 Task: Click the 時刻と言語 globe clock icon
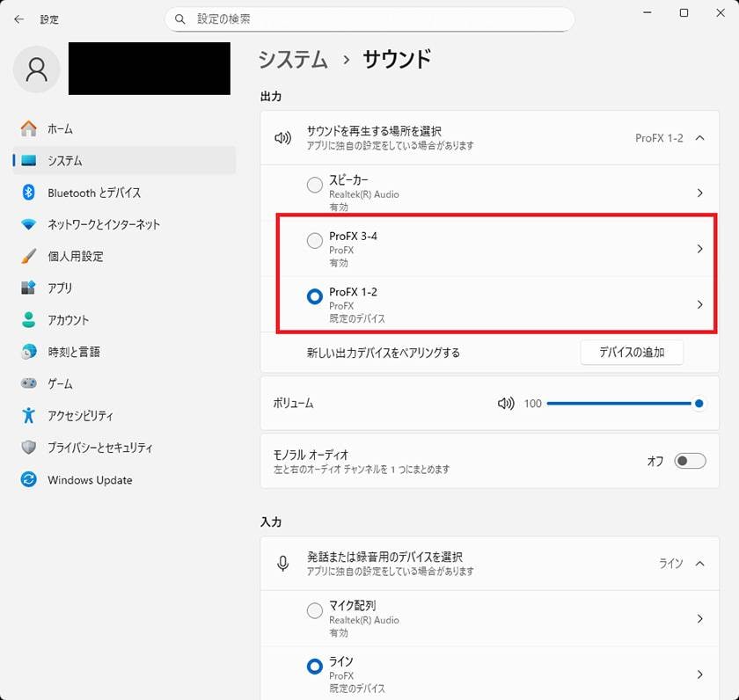pyautogui.click(x=29, y=352)
